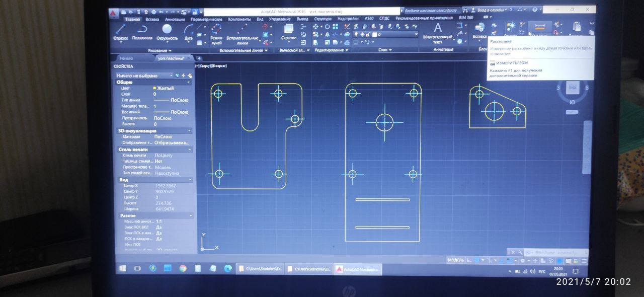
Task: Toggle МОДЕЛЬ space in the status bar
Action: click(x=455, y=260)
